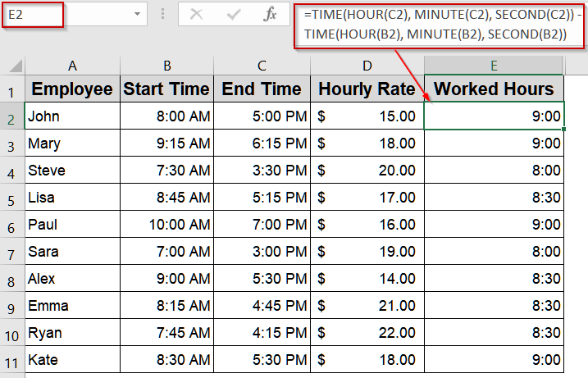Click the fill handle on cell E2
This screenshot has width=588, height=378.
click(563, 129)
